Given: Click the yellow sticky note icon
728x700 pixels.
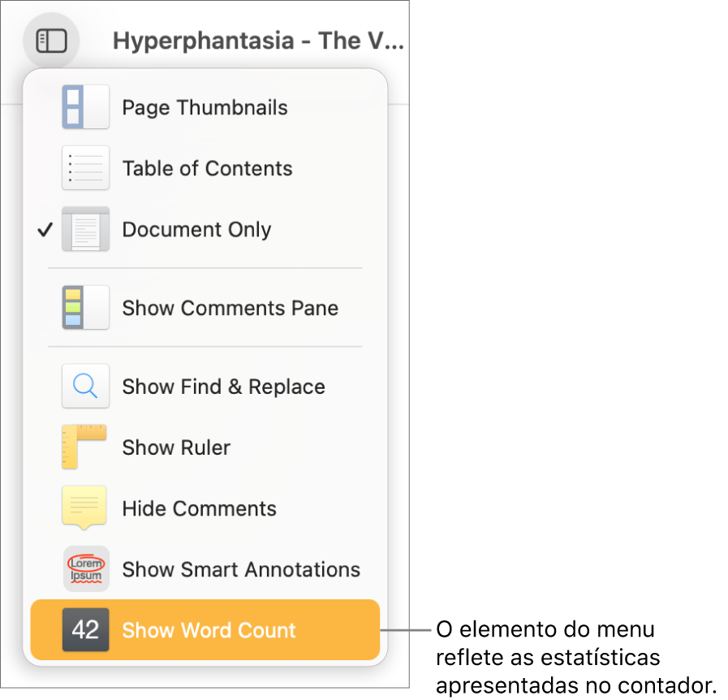Looking at the screenshot, I should pyautogui.click(x=85, y=508).
